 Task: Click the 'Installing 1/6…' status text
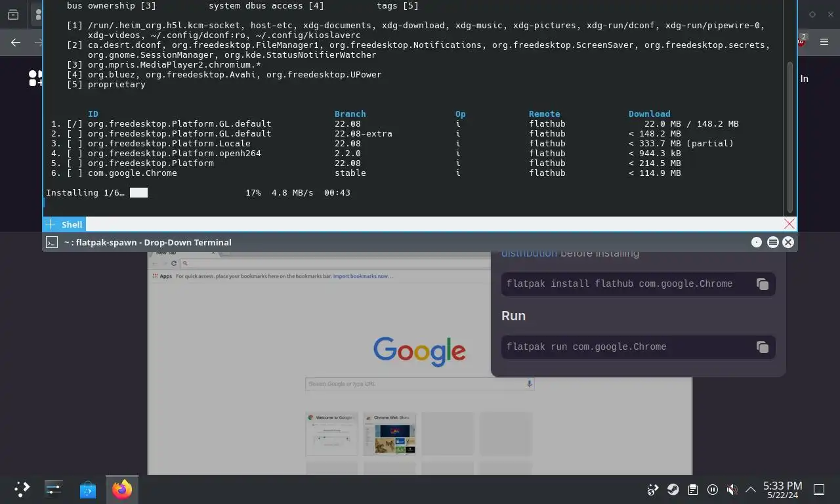[85, 193]
